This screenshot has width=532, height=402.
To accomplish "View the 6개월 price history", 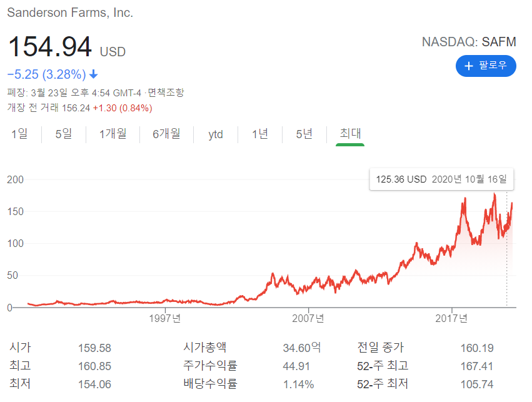I will tap(166, 134).
